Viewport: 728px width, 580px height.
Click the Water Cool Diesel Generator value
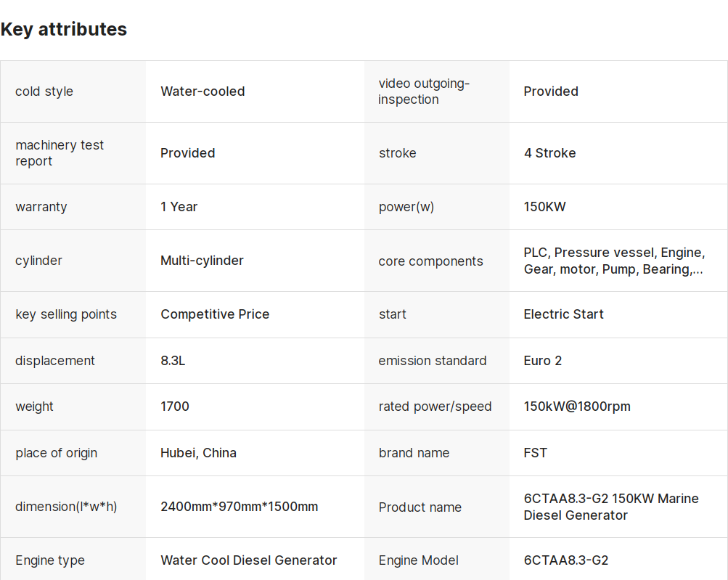tap(248, 560)
